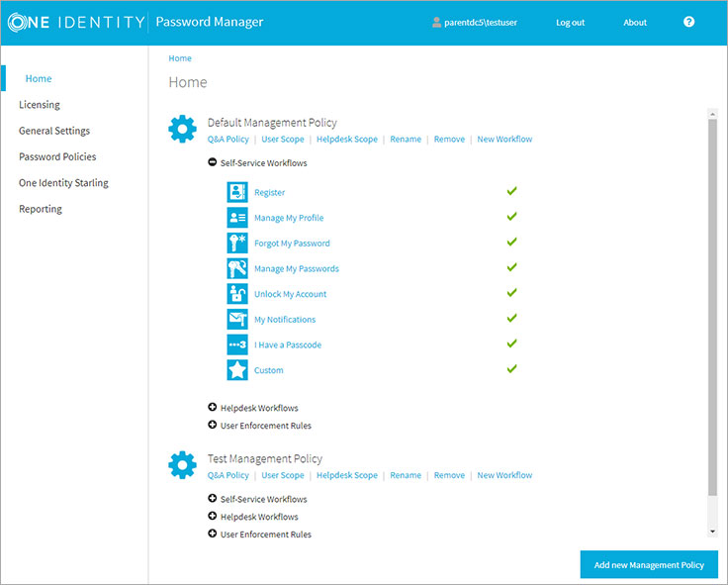Click the scrollbar down arrow
The width and height of the screenshot is (728, 585).
tap(713, 532)
